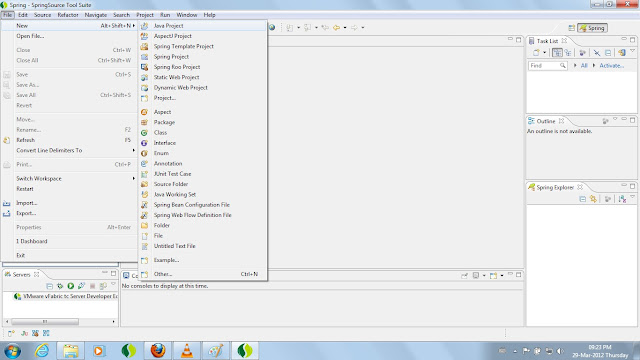Click the Find field in Task List
Viewport: 640px width, 360px height.
pos(547,65)
